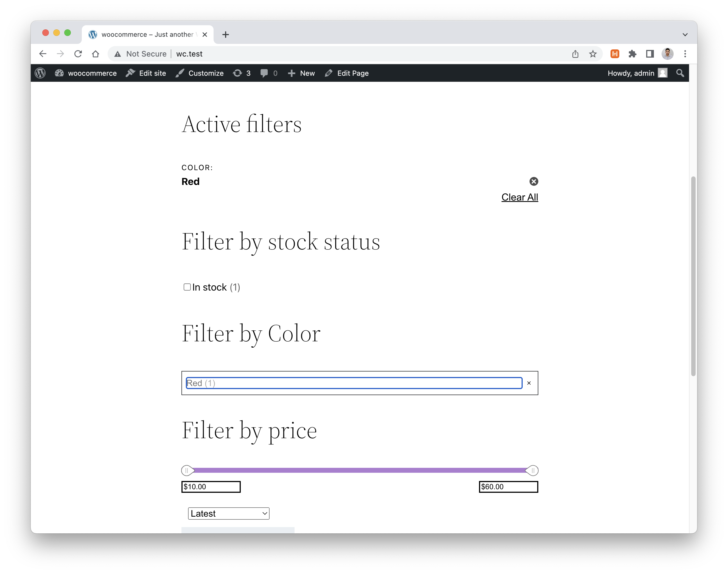Clear the Red selection with small x
This screenshot has height=574, width=728.
click(529, 383)
